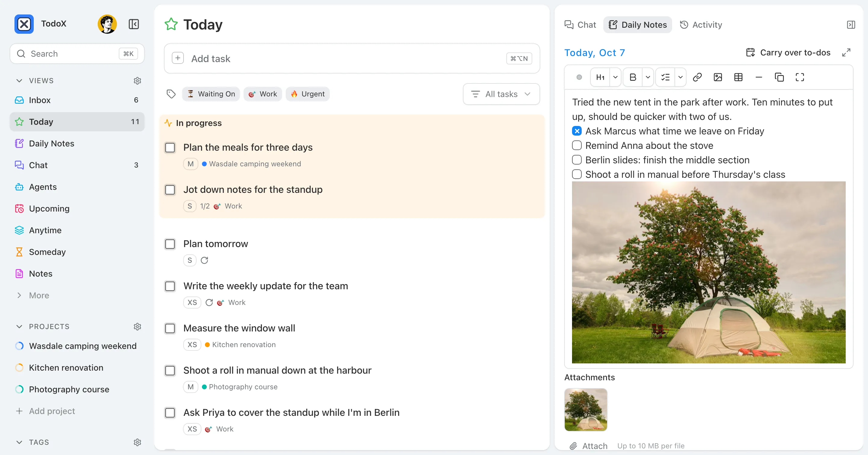
Task: Uncheck Ask Marcus note to-do
Action: coord(577,131)
